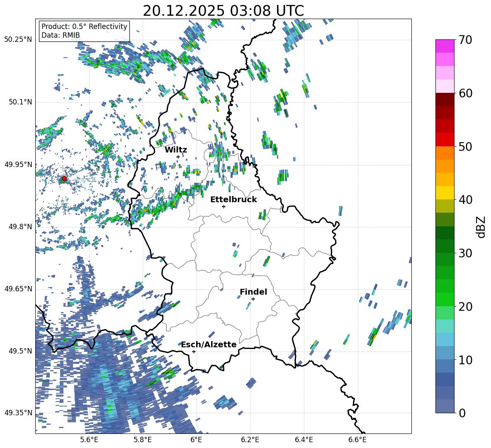The width and height of the screenshot is (491, 448).
Task: Click the 6.6°E longitude label
Action: pyautogui.click(x=357, y=440)
